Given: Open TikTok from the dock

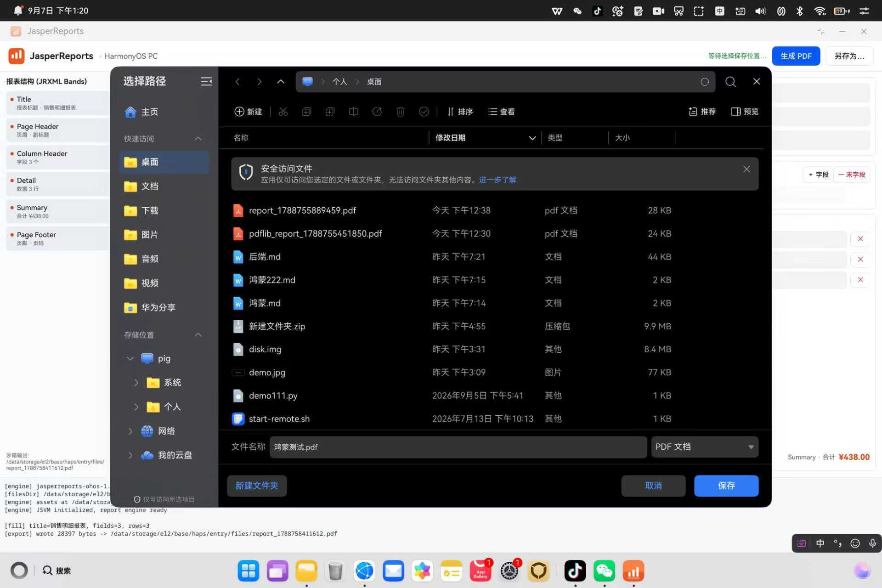Looking at the screenshot, I should [x=575, y=571].
